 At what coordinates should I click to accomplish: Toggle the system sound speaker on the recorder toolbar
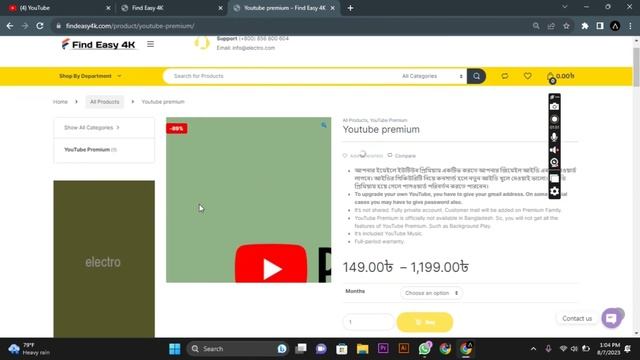[x=554, y=150]
